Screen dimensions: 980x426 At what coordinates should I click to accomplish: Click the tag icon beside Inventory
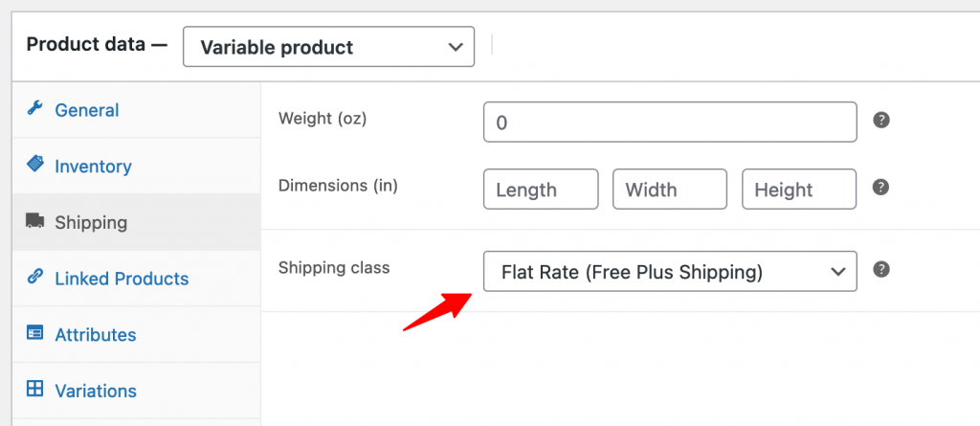35,165
